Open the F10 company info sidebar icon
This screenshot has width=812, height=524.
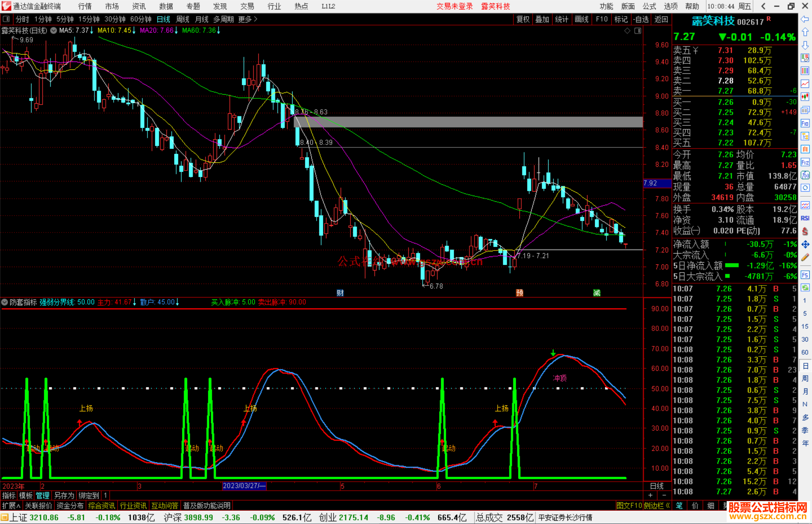click(805, 123)
